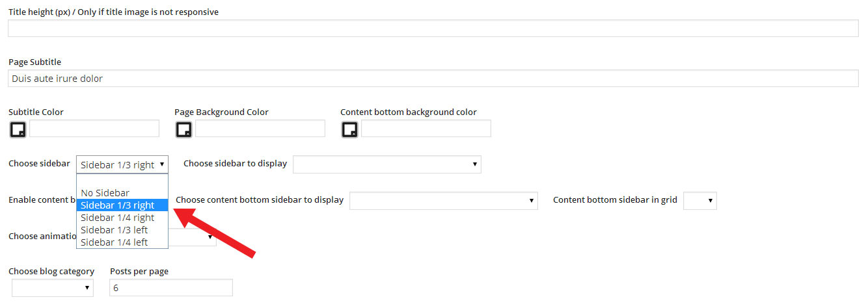Select the blank option in sidebar list
The height and width of the screenshot is (308, 868).
(x=122, y=181)
